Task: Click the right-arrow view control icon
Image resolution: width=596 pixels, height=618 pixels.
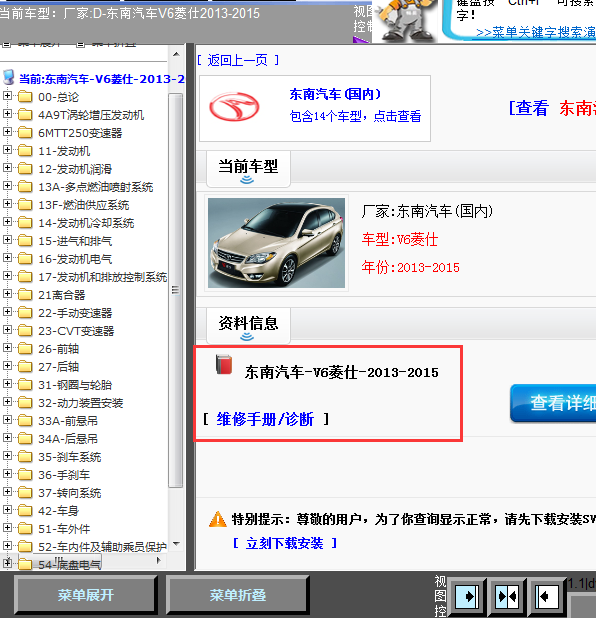Action: 467,597
